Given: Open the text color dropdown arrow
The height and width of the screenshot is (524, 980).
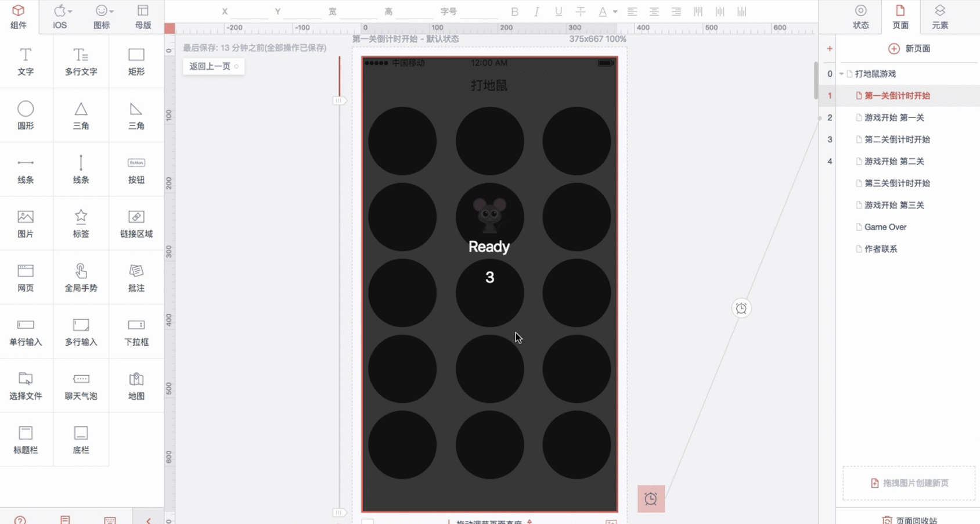Looking at the screenshot, I should 615,12.
